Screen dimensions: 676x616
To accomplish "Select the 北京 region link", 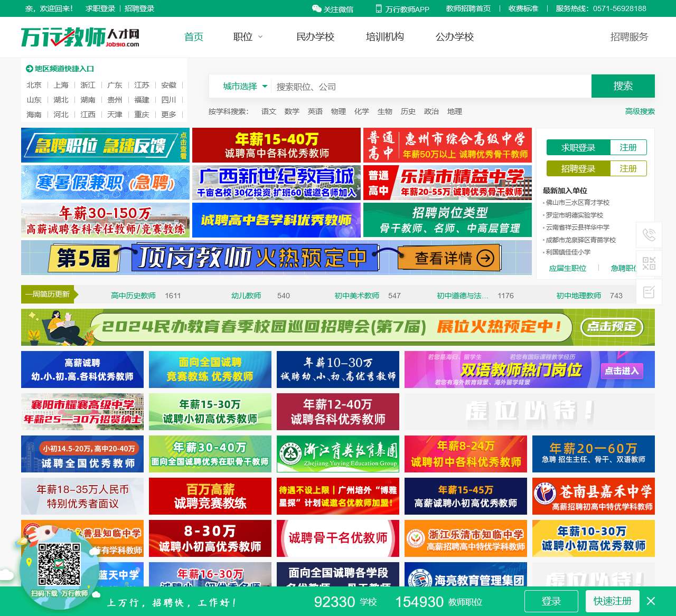I will pos(34,85).
